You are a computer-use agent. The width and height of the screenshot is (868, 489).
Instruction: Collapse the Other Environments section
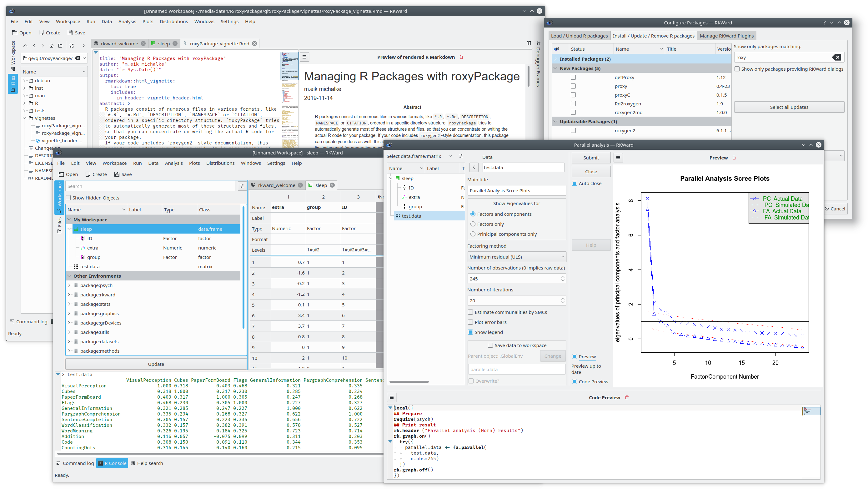69,276
